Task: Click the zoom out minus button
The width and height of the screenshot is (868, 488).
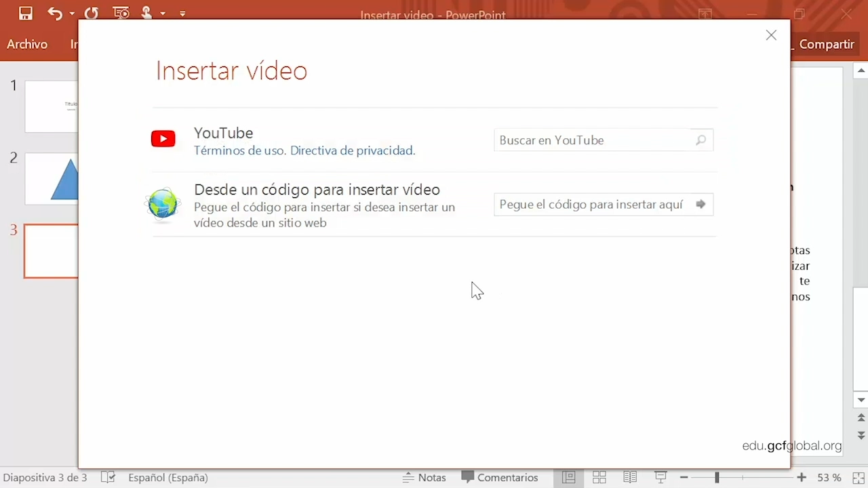Action: coord(684,478)
